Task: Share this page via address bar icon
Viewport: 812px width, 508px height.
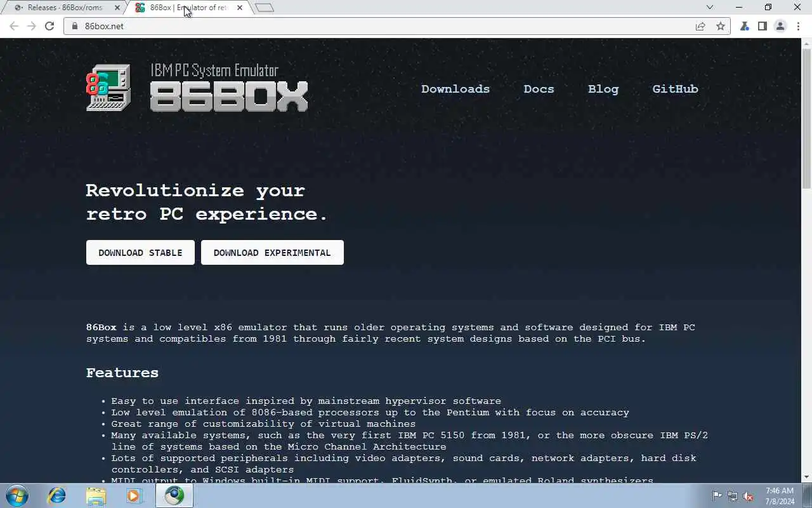Action: 700,26
